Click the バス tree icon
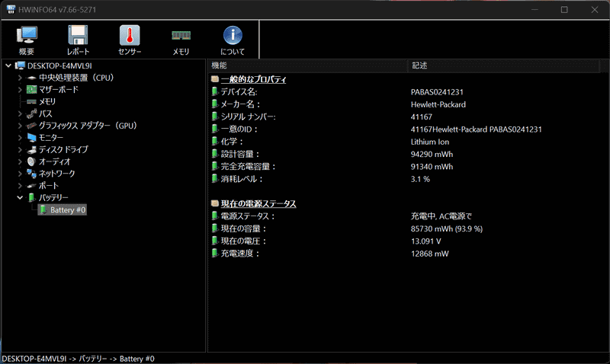This screenshot has width=610, height=364. (31, 113)
